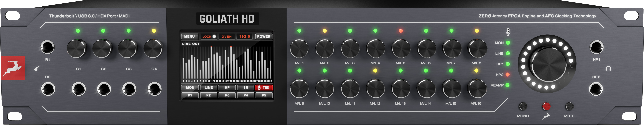644x125 pixels.
Task: Click the M/L 1 knob
Action: 299,48
